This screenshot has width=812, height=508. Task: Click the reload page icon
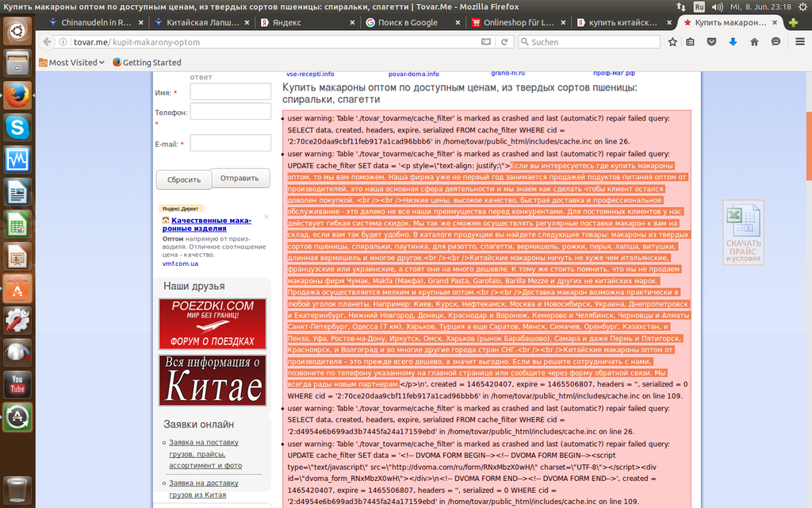point(504,42)
